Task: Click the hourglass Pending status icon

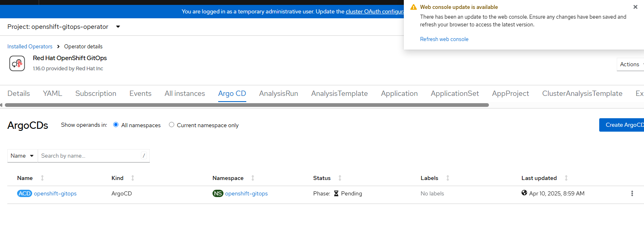Action: coord(336,193)
